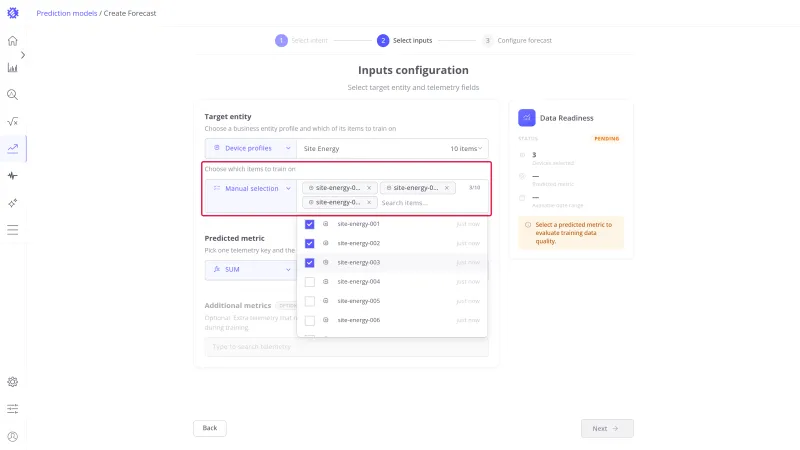The image size is (800, 450).
Task: Click the warning icon in the orange notice
Action: 528,225
